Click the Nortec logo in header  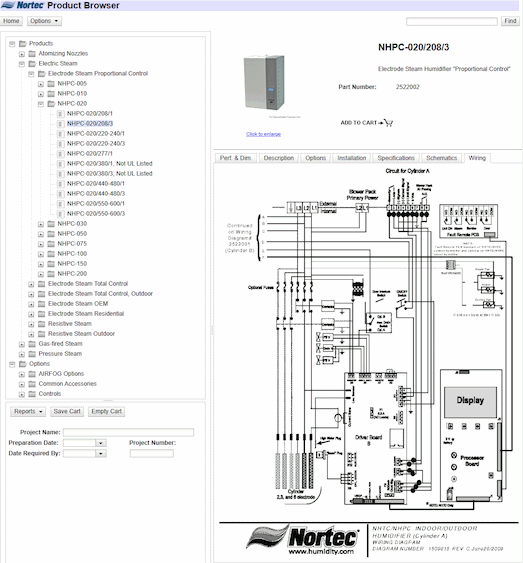pyautogui.click(x=22, y=5)
